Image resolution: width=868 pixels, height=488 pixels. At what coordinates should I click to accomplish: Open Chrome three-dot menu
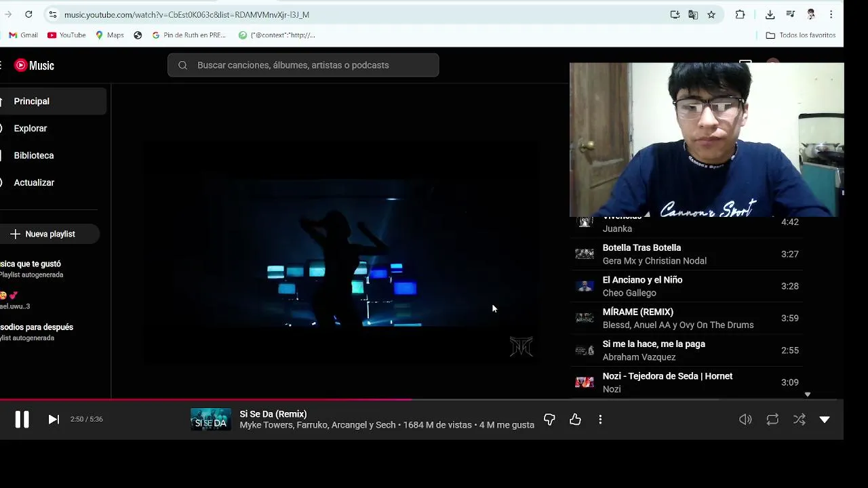[831, 14]
